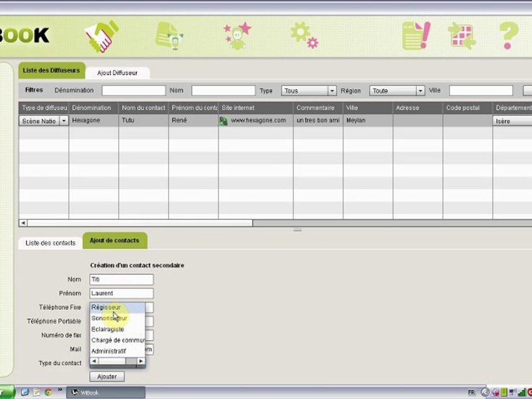532x399 pixels.
Task: Sort by the Prénom du contact column header
Action: 193,108
